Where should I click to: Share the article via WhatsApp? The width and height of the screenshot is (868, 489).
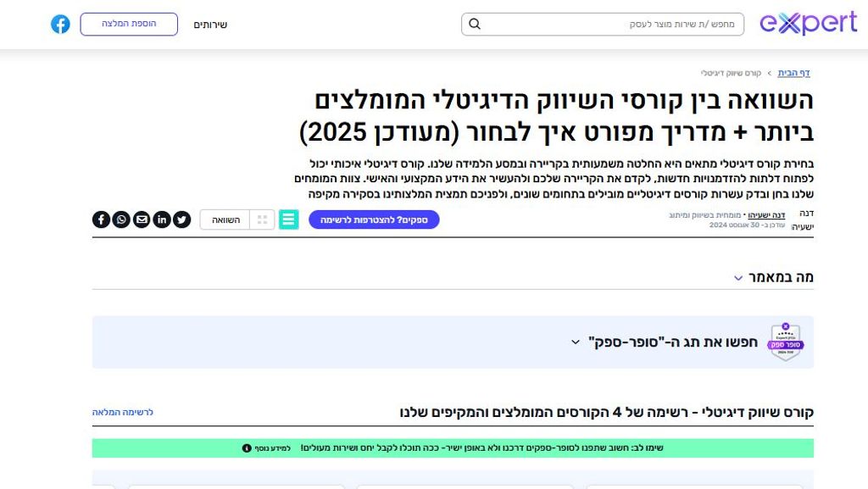pos(121,219)
